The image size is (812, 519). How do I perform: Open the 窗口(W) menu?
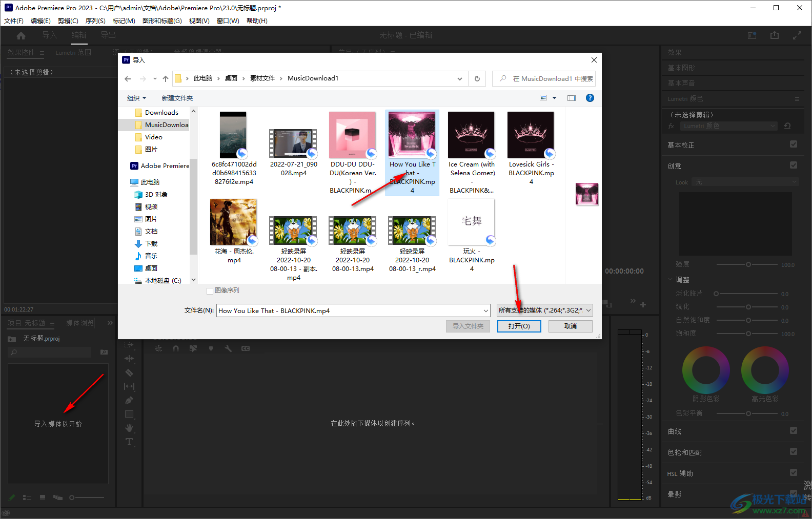pyautogui.click(x=228, y=21)
